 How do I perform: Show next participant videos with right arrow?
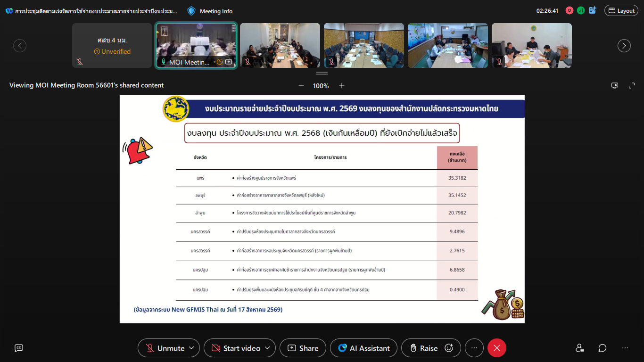click(624, 46)
